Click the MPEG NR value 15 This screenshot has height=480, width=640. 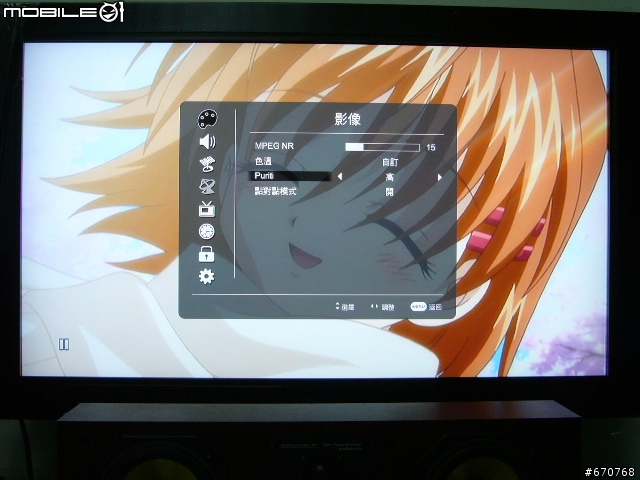(431, 147)
